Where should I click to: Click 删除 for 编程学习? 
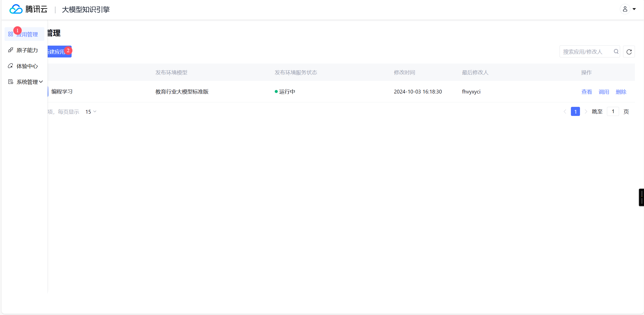pyautogui.click(x=621, y=92)
